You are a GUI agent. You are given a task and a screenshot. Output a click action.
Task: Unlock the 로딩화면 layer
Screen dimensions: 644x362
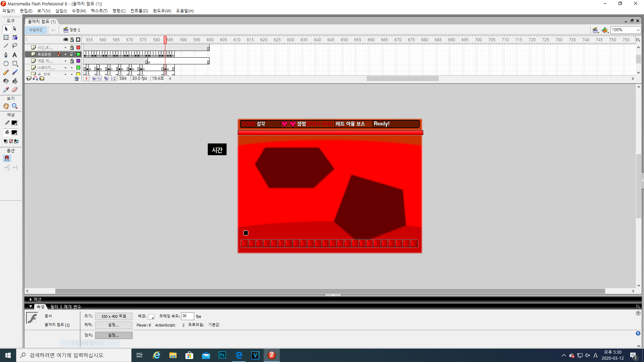(72, 54)
